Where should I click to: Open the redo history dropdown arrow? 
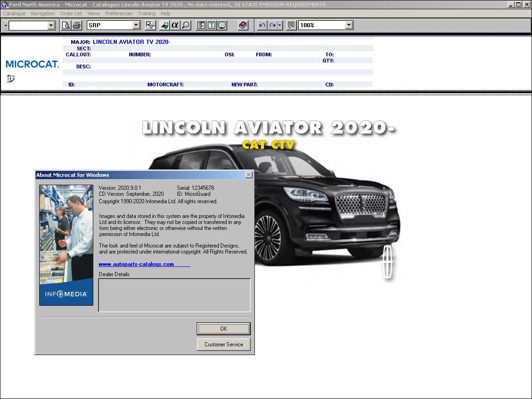click(x=279, y=25)
